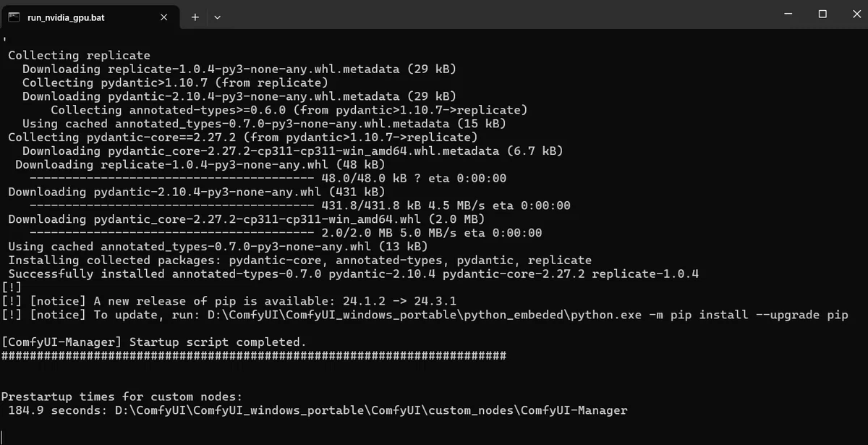Click the empty title bar area beside the dropdown chevron

tap(499, 14)
